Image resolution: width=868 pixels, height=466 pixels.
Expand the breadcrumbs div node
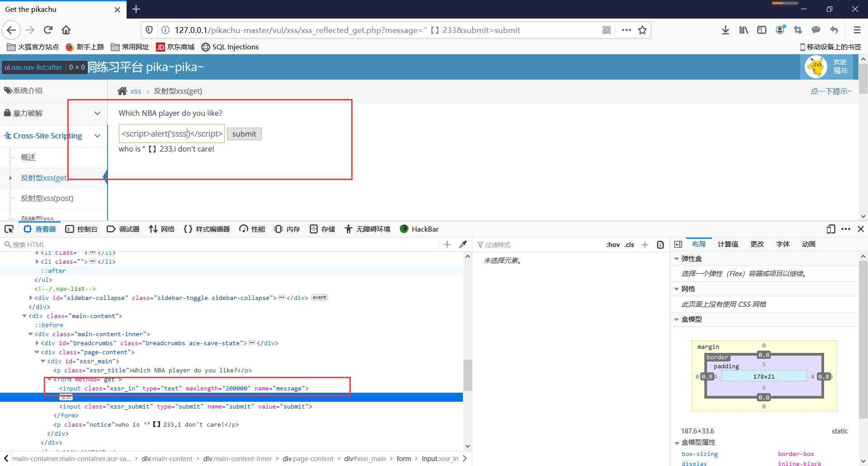(x=37, y=343)
